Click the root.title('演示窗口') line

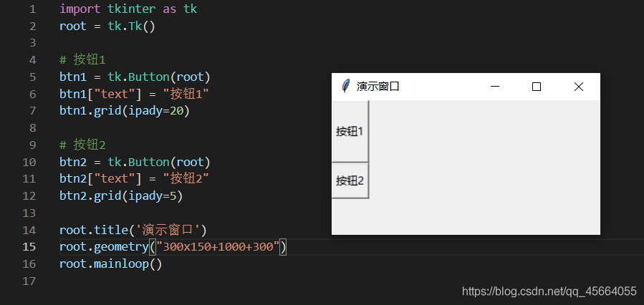(x=133, y=230)
